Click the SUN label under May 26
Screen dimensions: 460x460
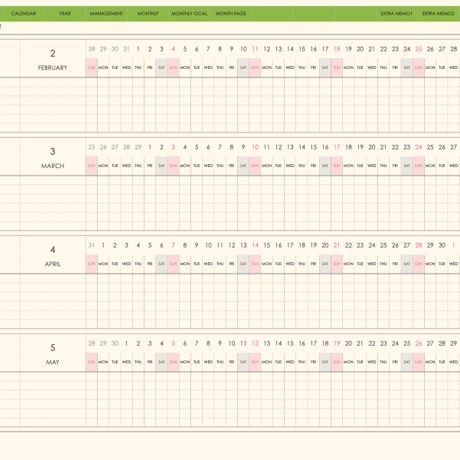tap(419, 362)
